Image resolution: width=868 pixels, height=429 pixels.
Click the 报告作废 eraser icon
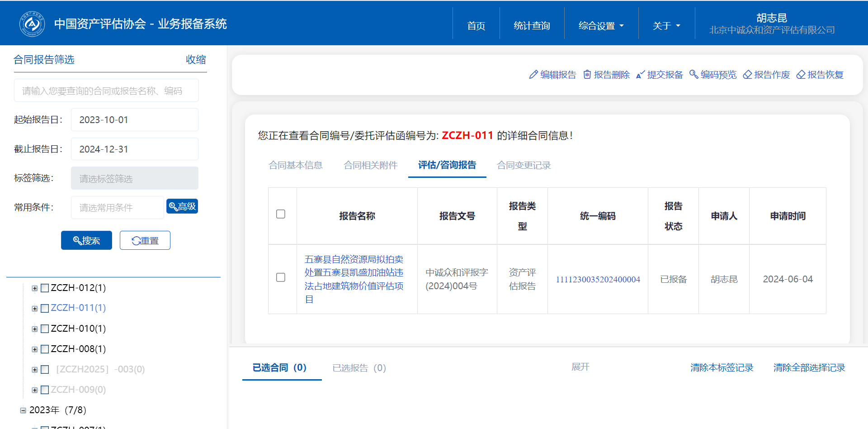[747, 75]
